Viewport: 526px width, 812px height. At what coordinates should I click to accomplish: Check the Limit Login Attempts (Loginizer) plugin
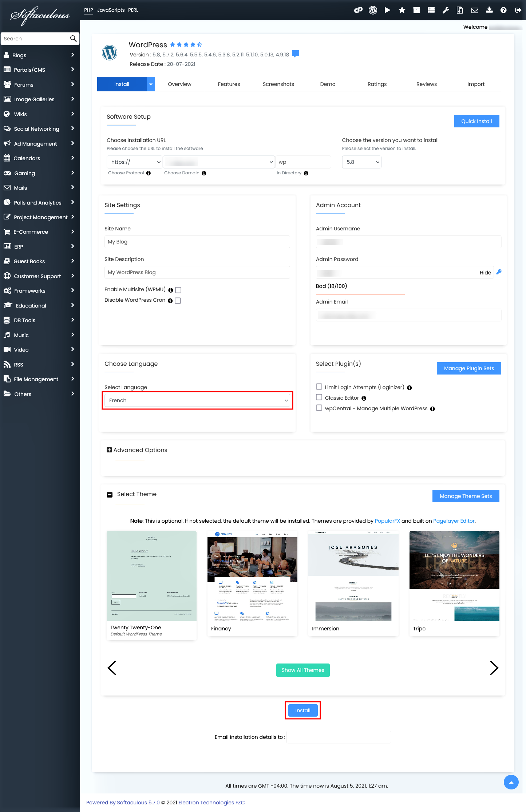[319, 387]
